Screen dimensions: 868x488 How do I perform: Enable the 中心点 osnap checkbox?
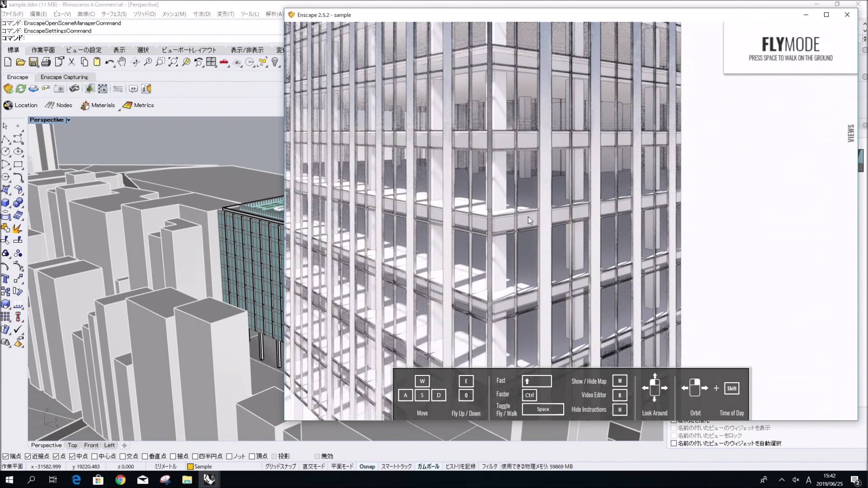tap(94, 456)
